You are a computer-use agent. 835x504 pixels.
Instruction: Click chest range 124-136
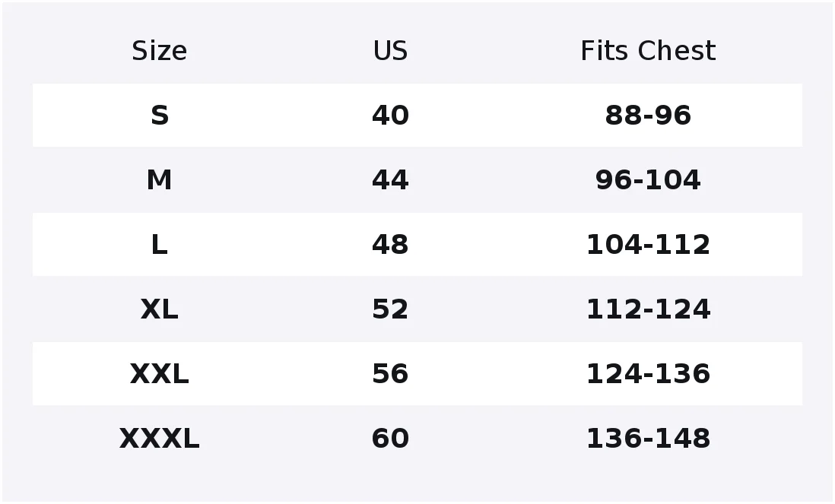[x=648, y=373]
